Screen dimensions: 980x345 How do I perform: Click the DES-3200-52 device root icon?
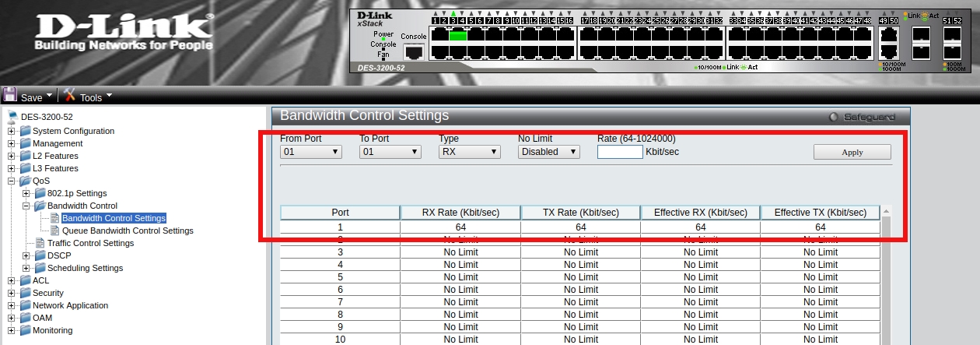(12, 118)
